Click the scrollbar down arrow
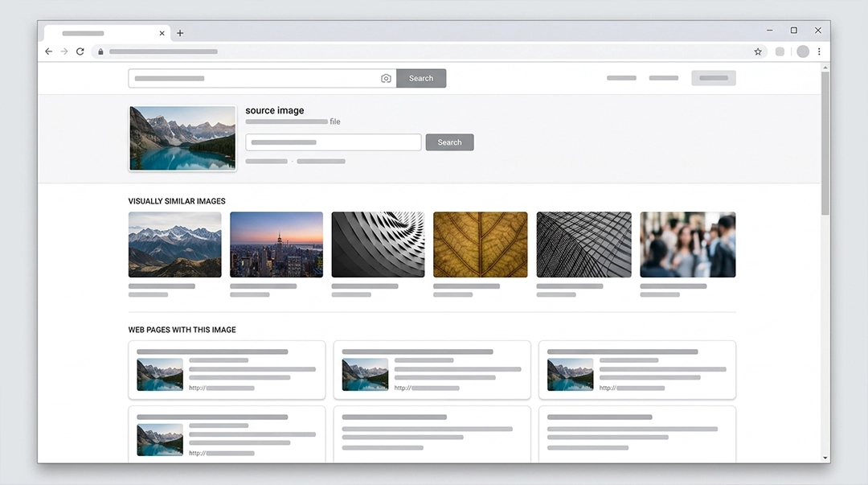868x485 pixels. pyautogui.click(x=825, y=458)
